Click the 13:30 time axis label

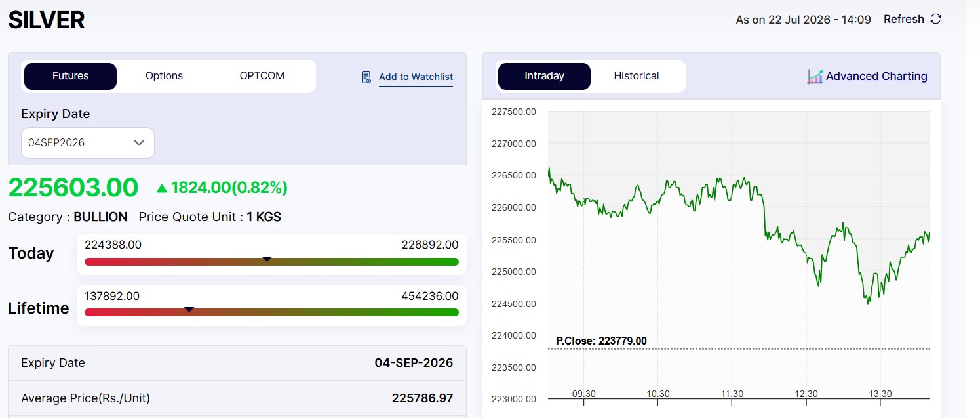(880, 394)
